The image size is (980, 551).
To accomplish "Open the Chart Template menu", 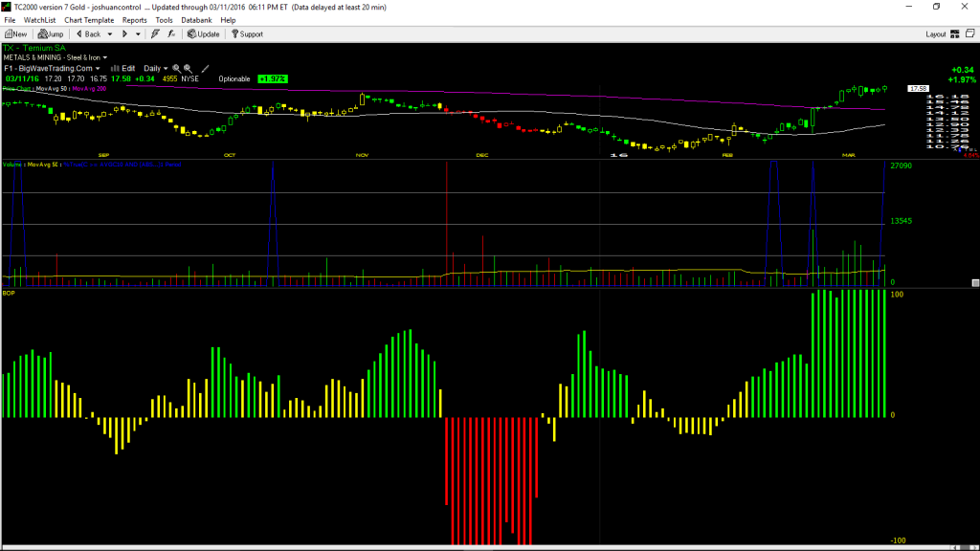I will click(89, 20).
